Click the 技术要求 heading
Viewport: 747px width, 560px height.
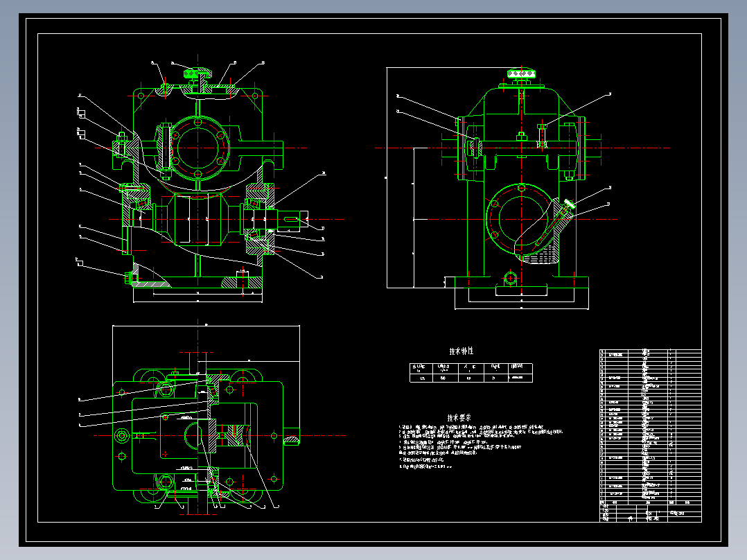coord(459,417)
